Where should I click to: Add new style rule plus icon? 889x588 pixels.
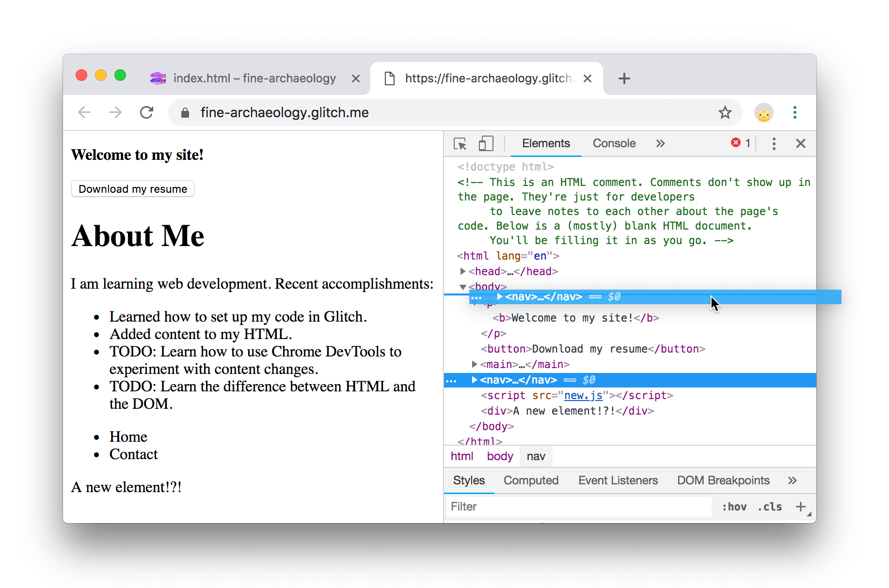801,507
